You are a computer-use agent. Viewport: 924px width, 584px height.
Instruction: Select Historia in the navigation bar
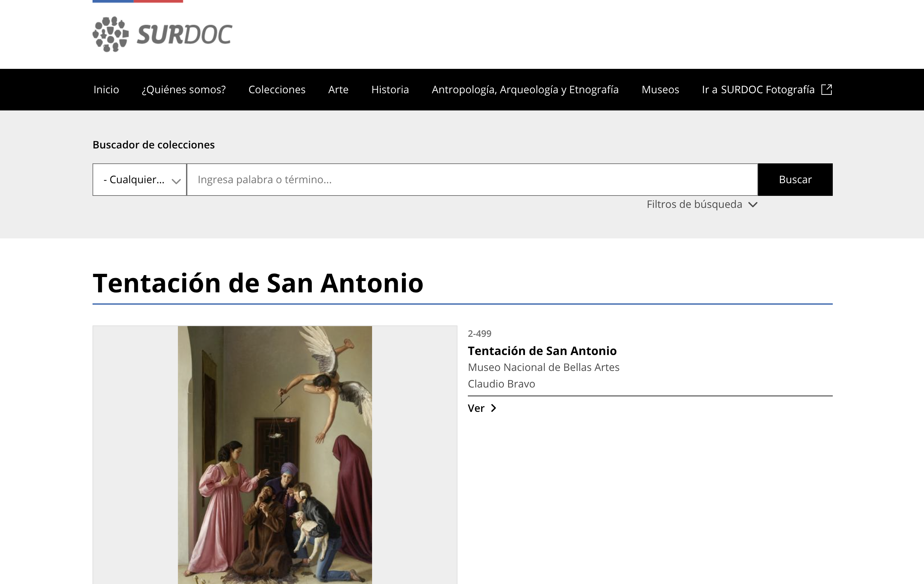coord(390,89)
